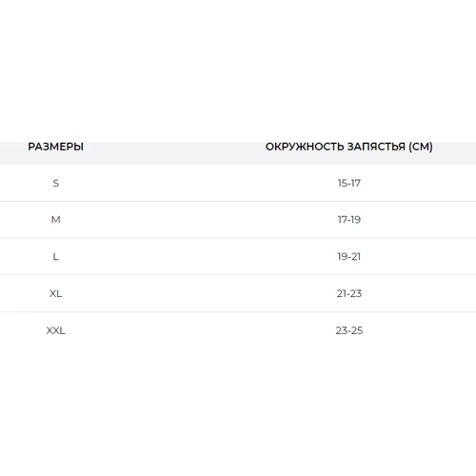Image resolution: width=476 pixels, height=476 pixels.
Task: Click the 17-19 wrist circumference value
Action: click(x=349, y=220)
